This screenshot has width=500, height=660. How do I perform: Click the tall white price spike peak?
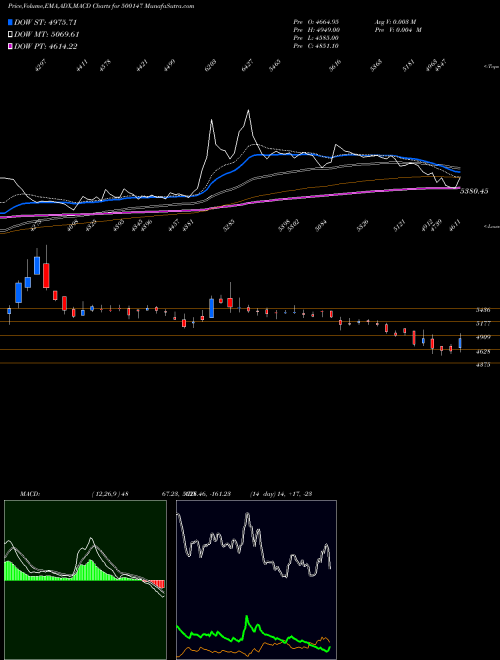click(248, 111)
